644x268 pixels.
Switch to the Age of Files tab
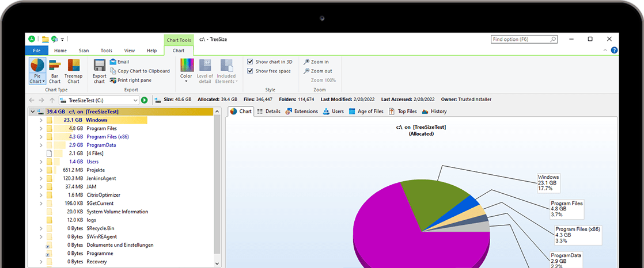coord(366,111)
